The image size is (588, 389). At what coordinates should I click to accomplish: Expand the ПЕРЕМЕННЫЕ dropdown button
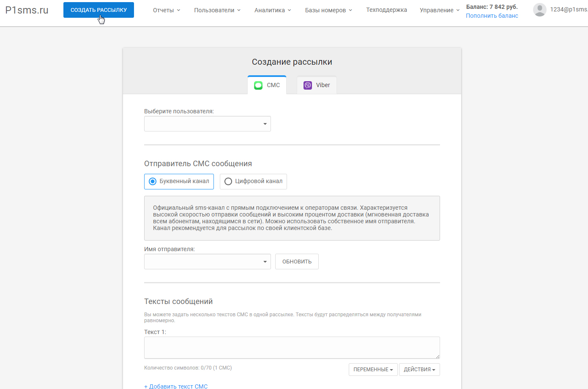click(373, 370)
